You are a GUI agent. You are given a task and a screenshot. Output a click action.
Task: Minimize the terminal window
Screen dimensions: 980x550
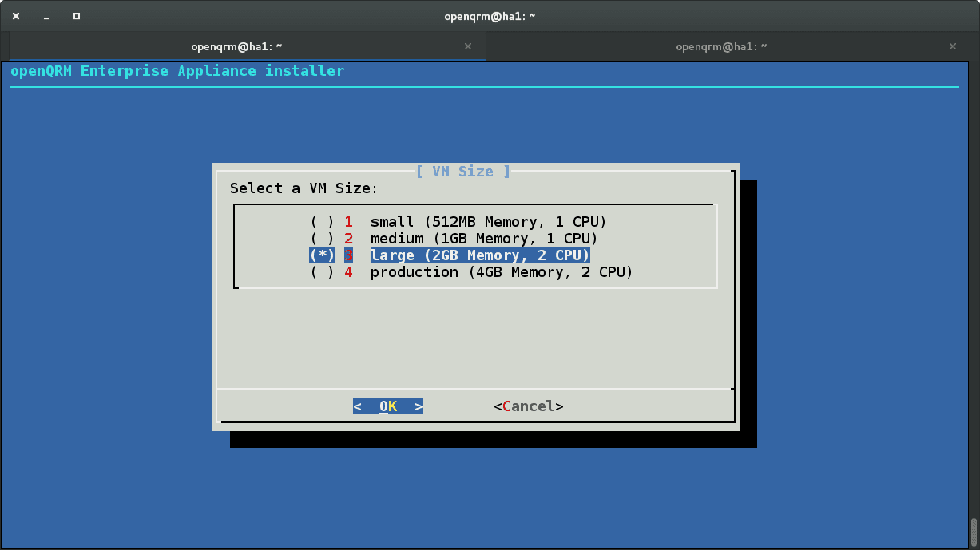click(46, 15)
